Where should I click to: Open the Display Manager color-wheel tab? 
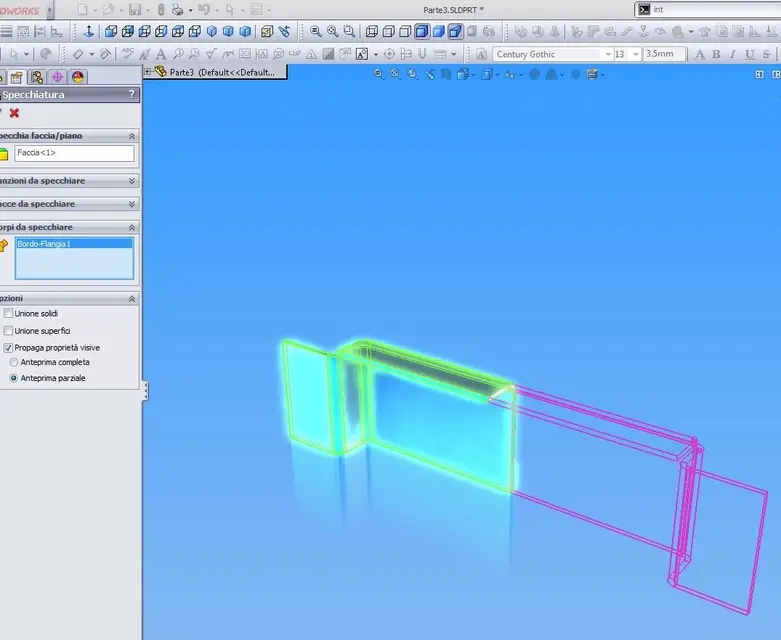coord(77,76)
